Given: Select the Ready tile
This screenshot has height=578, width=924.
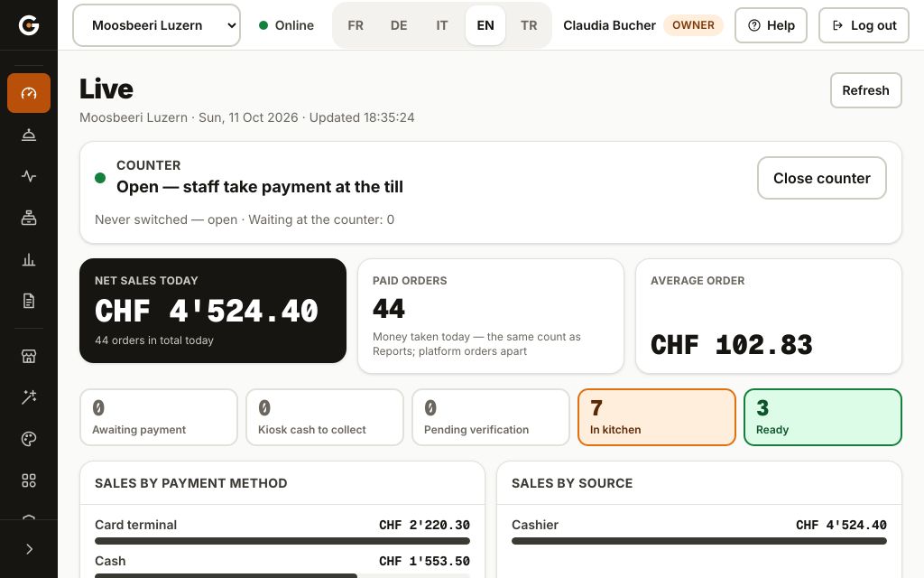Looking at the screenshot, I should tap(823, 417).
